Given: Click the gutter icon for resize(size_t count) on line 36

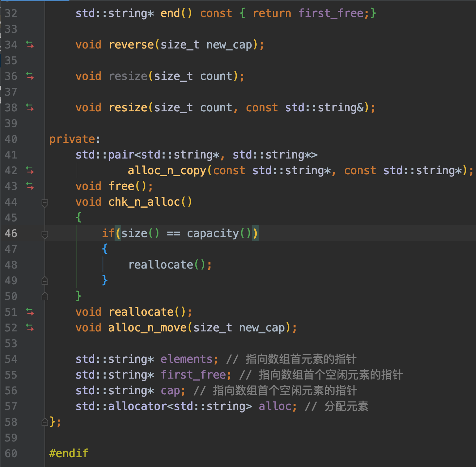Looking at the screenshot, I should click(30, 76).
